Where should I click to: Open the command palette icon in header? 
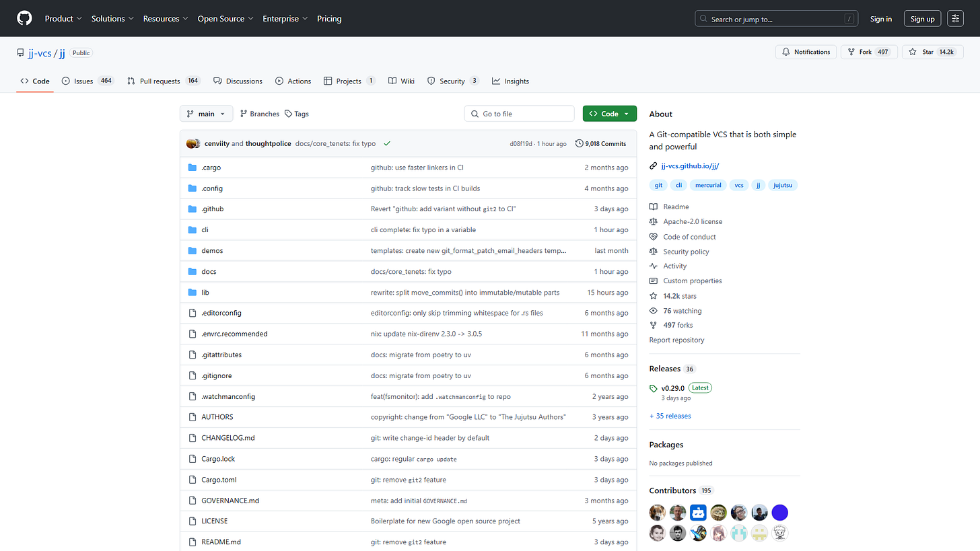coord(955,19)
